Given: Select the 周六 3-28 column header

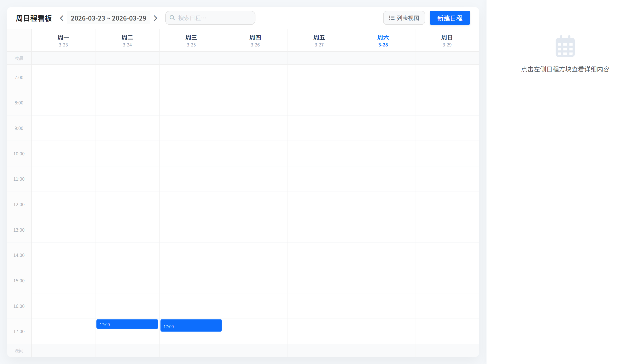Looking at the screenshot, I should (x=383, y=41).
